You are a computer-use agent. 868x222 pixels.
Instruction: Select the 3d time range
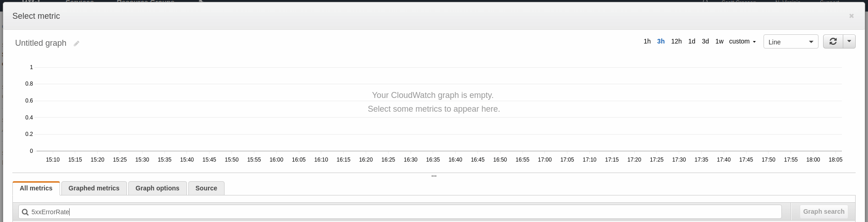click(x=705, y=41)
